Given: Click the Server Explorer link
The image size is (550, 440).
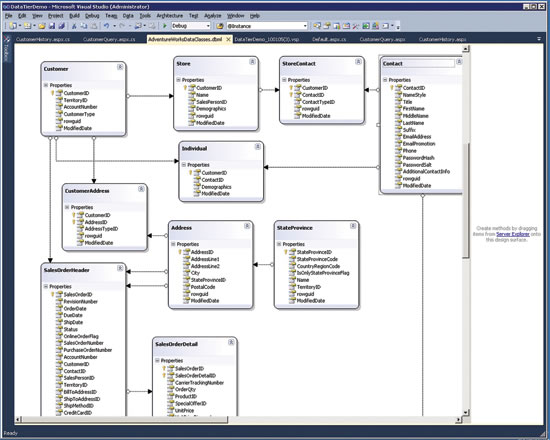Looking at the screenshot, I should (513, 234).
